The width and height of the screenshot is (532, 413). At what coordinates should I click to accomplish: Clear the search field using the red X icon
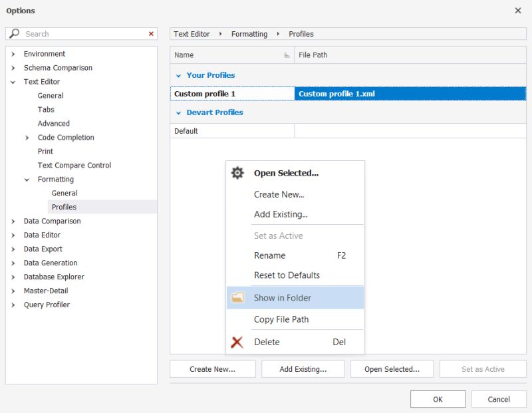coord(150,33)
